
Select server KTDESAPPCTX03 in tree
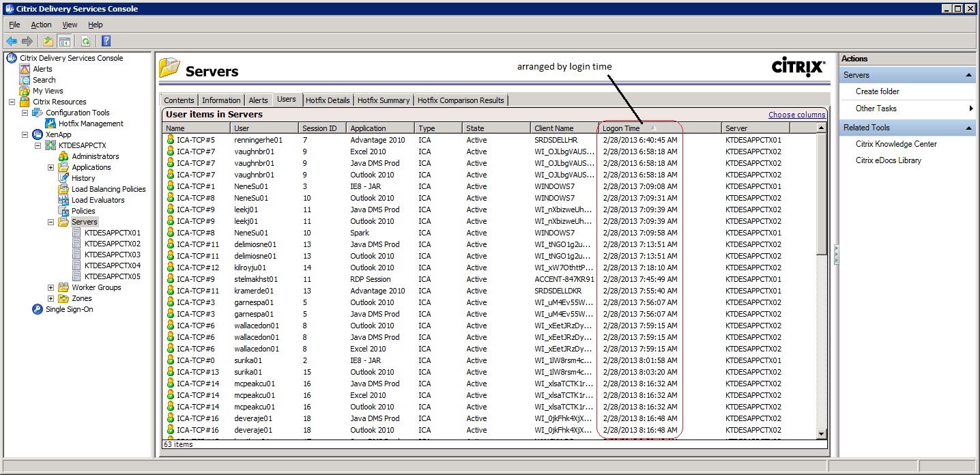tap(112, 255)
